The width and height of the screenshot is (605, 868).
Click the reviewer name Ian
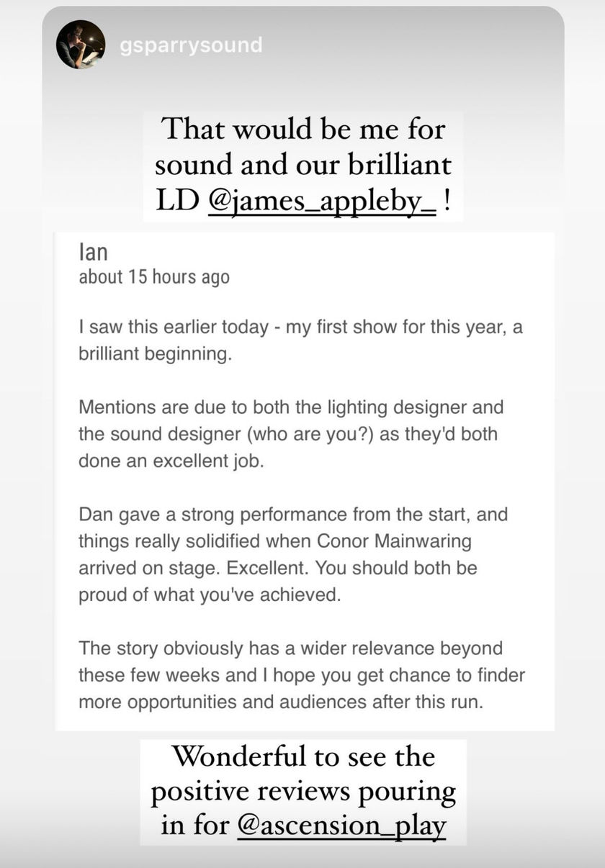click(93, 253)
